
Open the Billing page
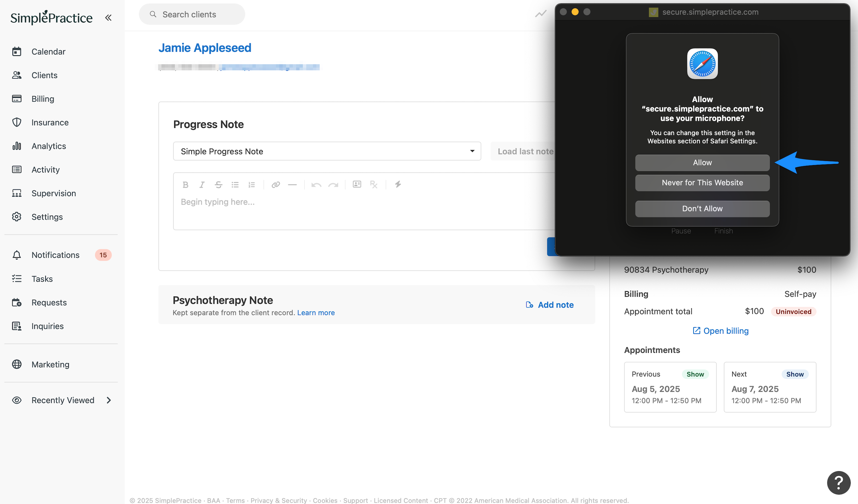pyautogui.click(x=43, y=99)
